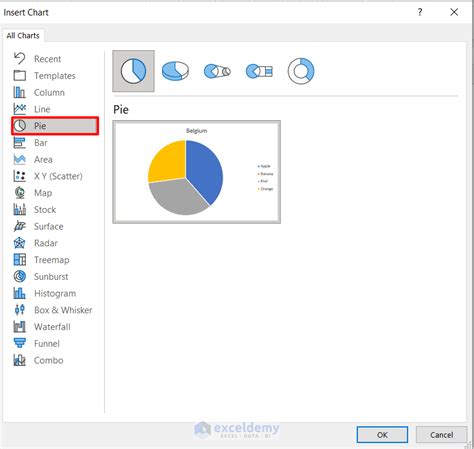The width and height of the screenshot is (474, 449).
Task: Select the Radar chart icon
Action: click(20, 243)
